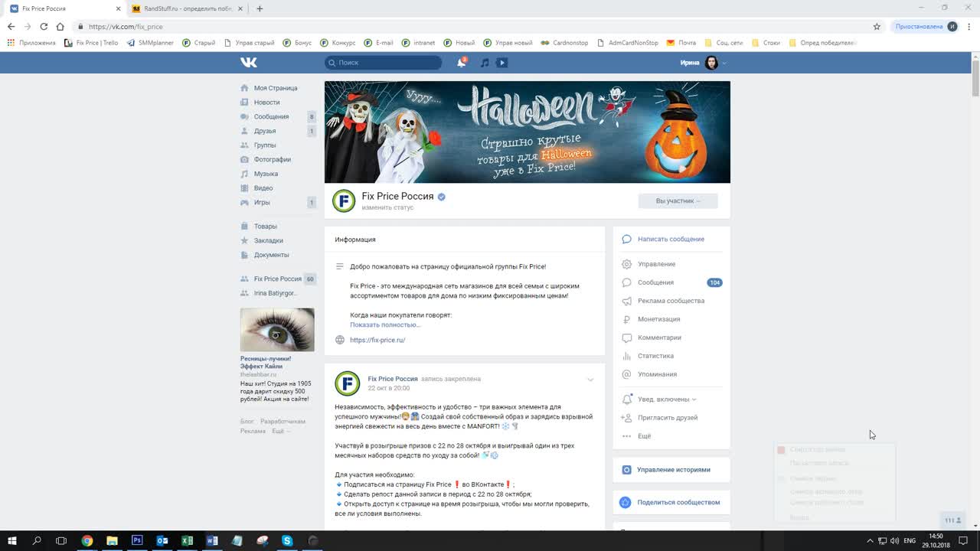
Task: Click Показать полностью link
Action: pos(385,325)
